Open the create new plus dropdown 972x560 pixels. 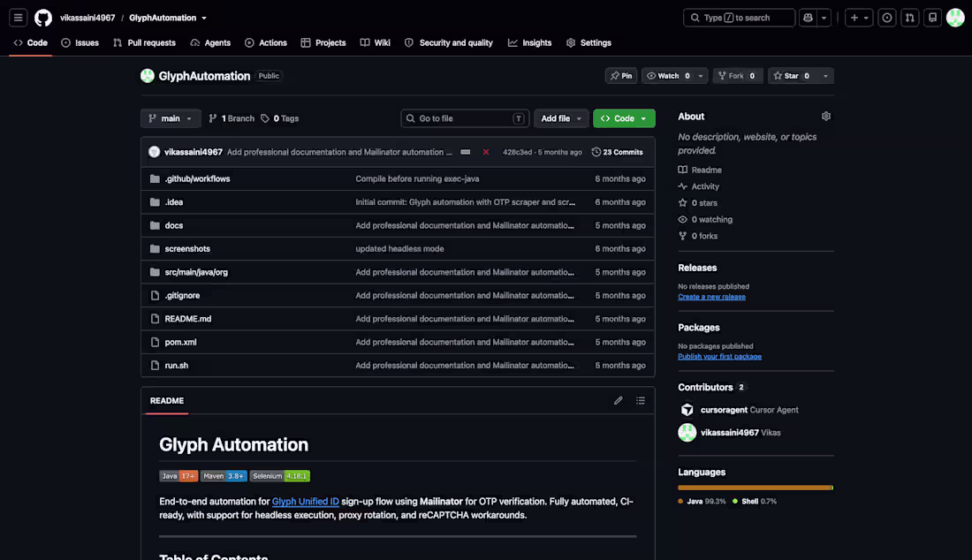click(859, 18)
